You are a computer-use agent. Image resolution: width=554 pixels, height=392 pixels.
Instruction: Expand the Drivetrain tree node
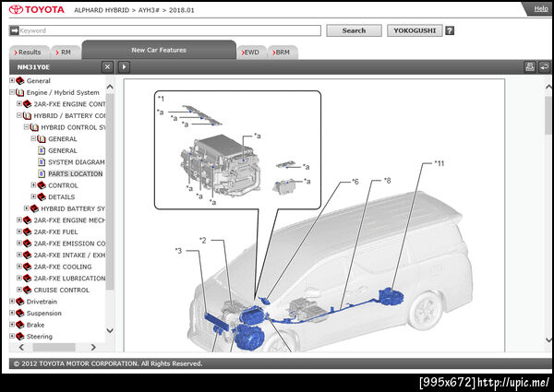pyautogui.click(x=12, y=302)
